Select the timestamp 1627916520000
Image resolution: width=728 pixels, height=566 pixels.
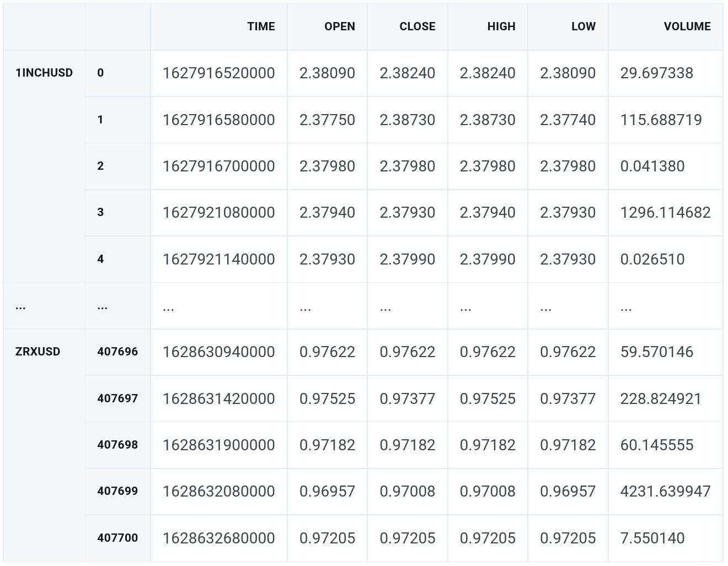(x=219, y=72)
